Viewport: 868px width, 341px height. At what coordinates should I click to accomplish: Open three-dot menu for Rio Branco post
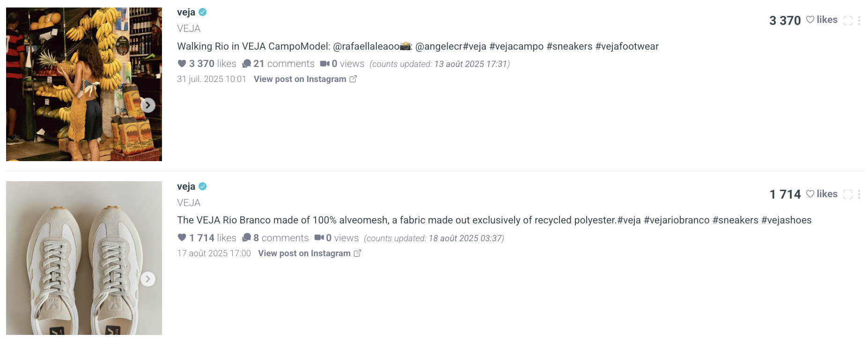[859, 194]
